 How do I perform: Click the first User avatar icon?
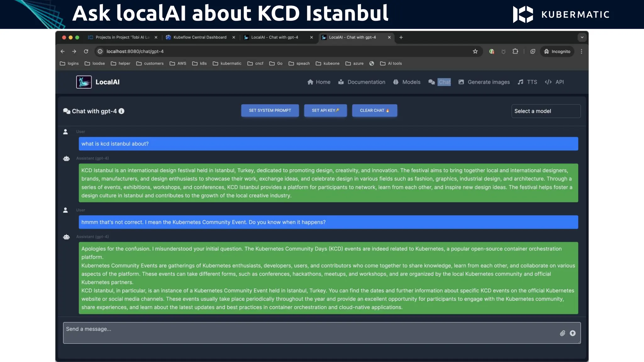click(65, 132)
